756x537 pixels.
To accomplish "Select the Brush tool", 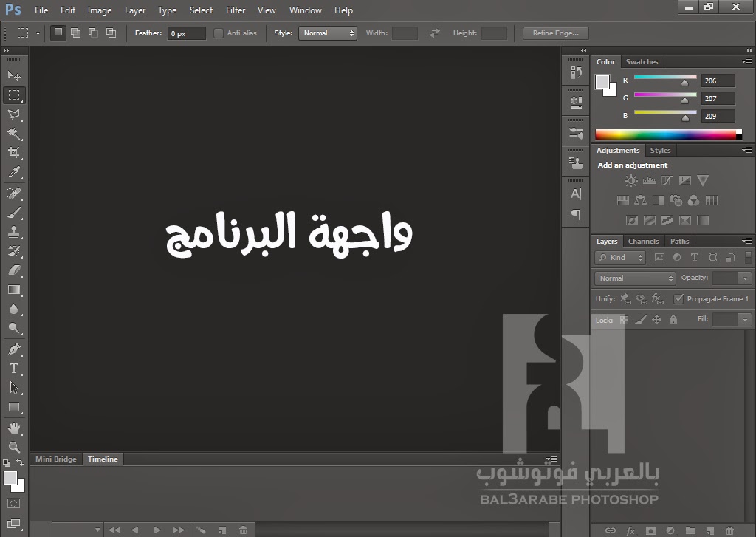I will point(14,213).
